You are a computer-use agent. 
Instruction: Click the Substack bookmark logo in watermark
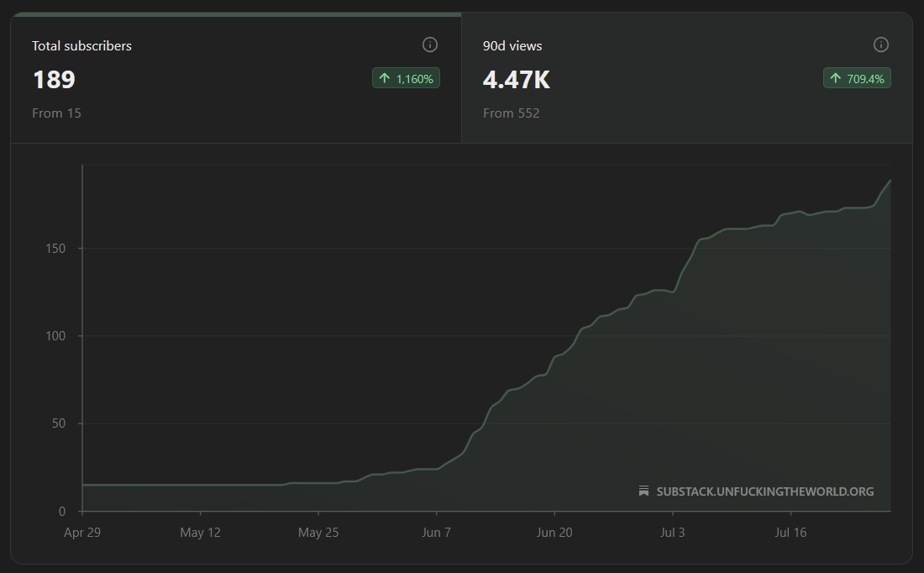click(644, 491)
